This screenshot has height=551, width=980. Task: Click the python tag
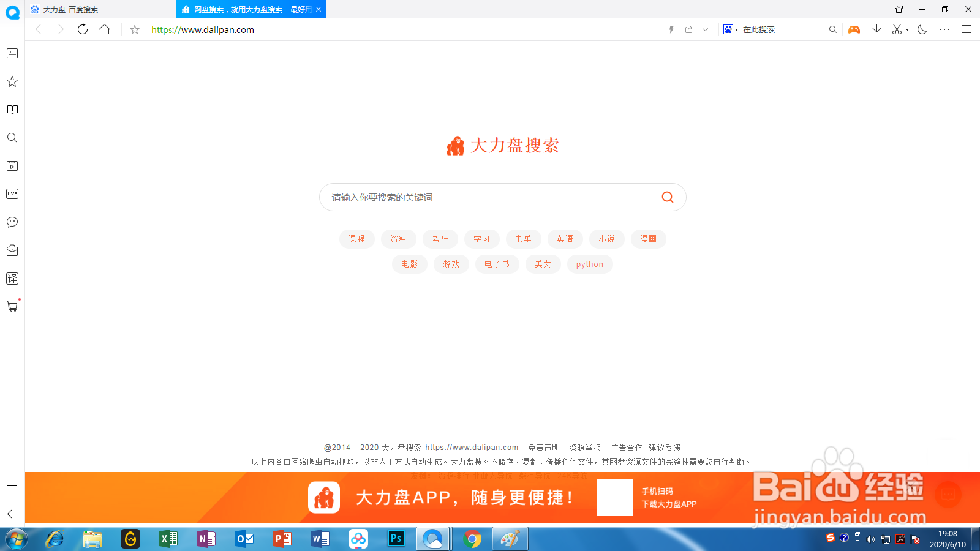590,264
